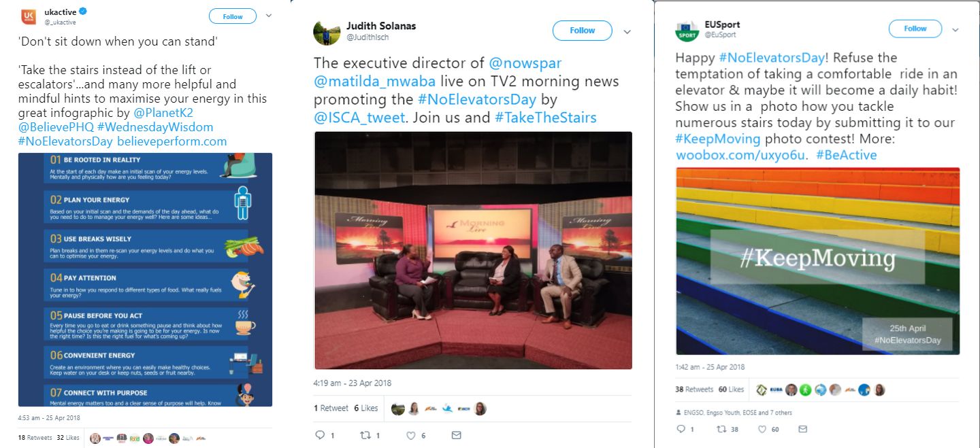The width and height of the screenshot is (980, 448).
Task: Follow Judith Solanas
Action: coord(583,30)
